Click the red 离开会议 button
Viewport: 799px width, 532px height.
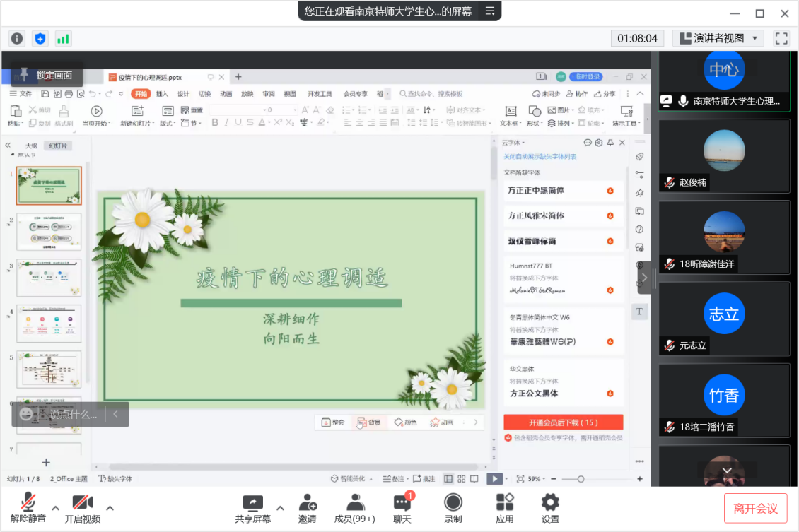pos(755,509)
